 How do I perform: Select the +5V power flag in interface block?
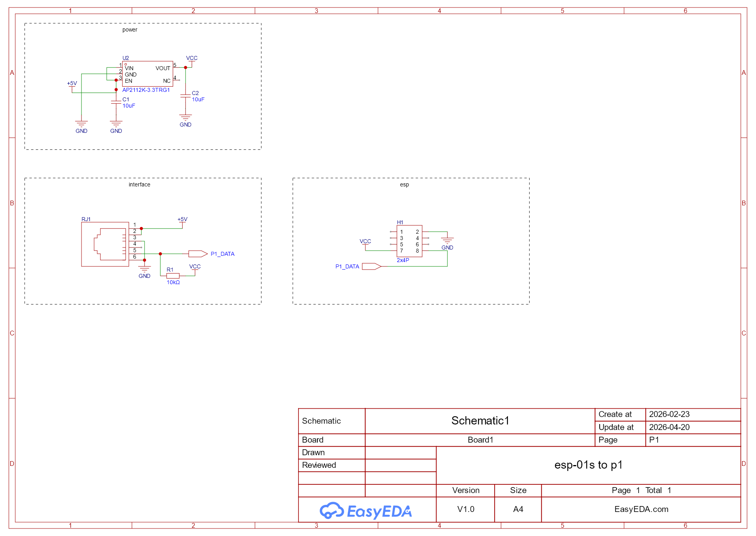pyautogui.click(x=182, y=221)
